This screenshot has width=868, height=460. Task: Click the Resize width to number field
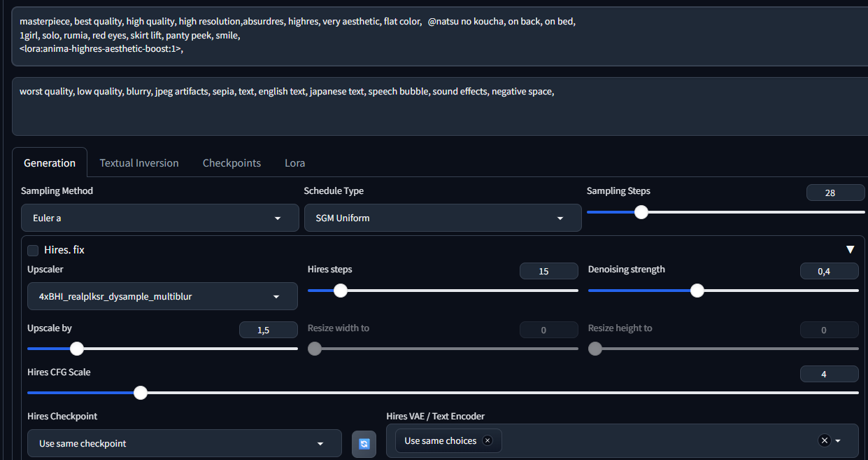(x=548, y=330)
